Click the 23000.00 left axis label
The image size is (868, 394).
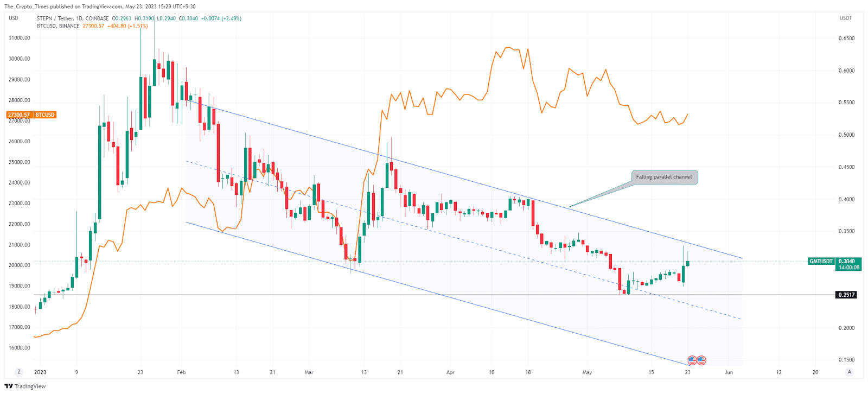point(20,203)
